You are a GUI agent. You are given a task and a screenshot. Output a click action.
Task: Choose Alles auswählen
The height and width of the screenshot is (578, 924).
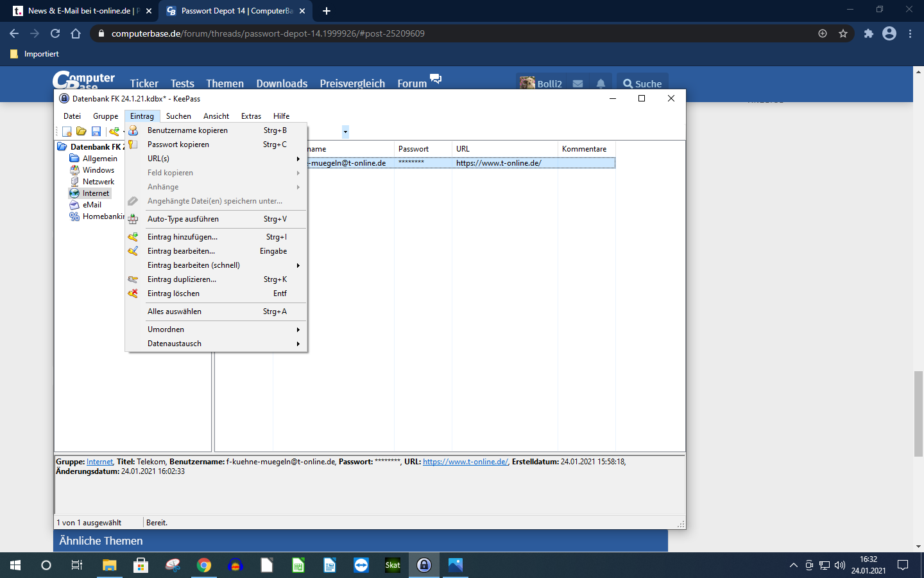pos(217,311)
